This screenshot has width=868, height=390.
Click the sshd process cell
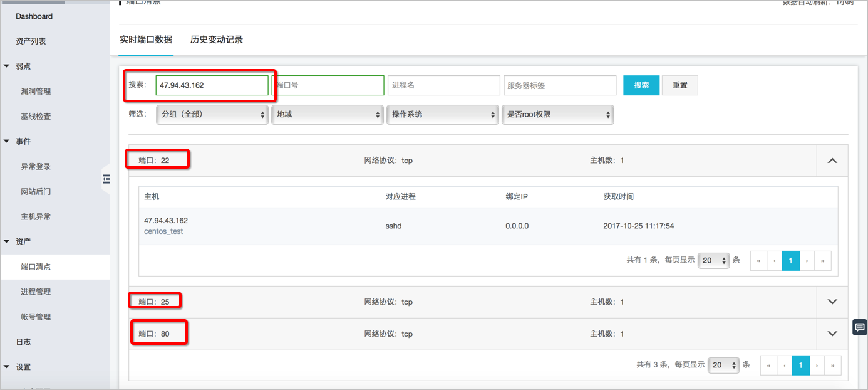(394, 226)
